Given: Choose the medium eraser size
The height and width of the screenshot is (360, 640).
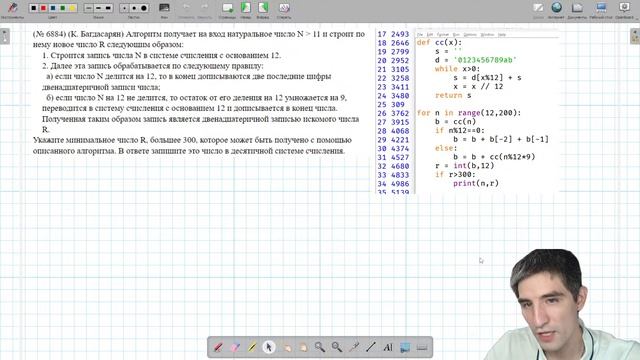Looking at the screenshot, I should click(134, 8).
